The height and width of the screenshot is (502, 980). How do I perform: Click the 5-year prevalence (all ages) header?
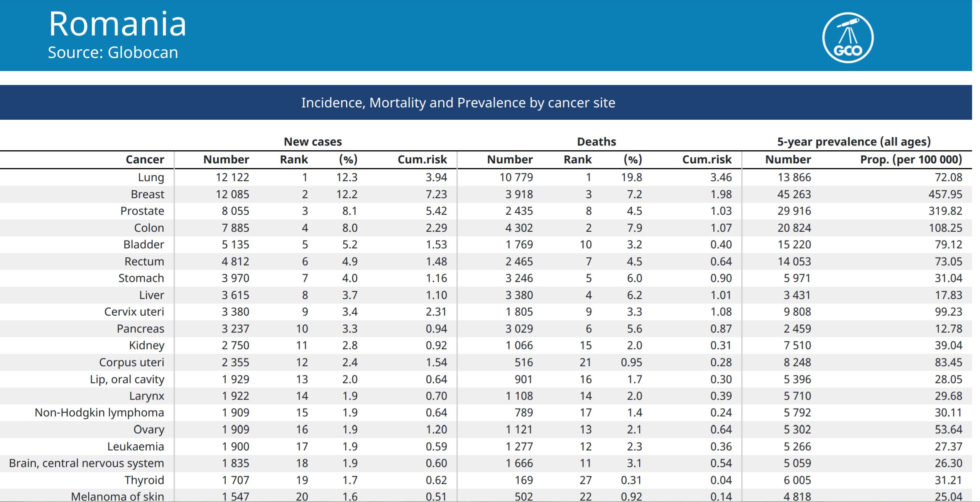click(x=853, y=142)
